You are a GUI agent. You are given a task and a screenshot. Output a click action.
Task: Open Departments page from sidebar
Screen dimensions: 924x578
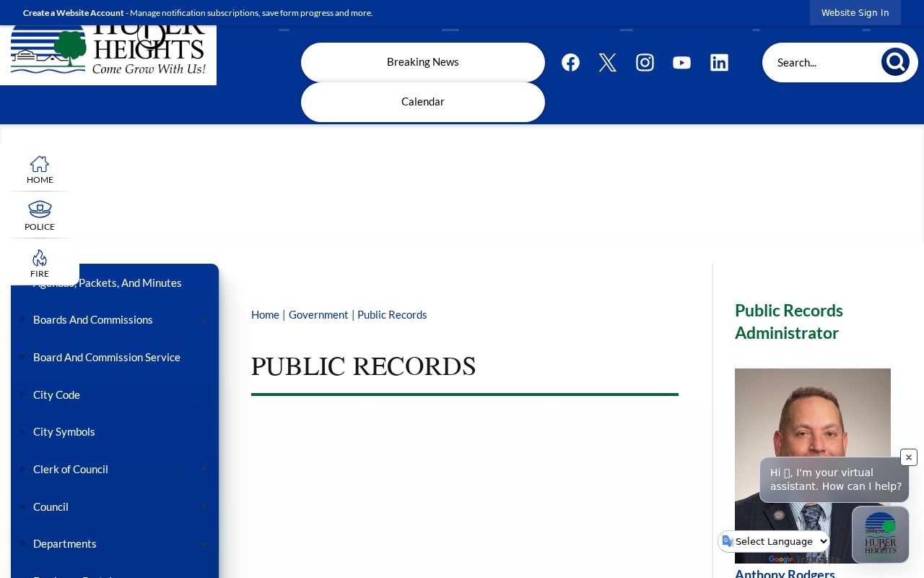[65, 543]
